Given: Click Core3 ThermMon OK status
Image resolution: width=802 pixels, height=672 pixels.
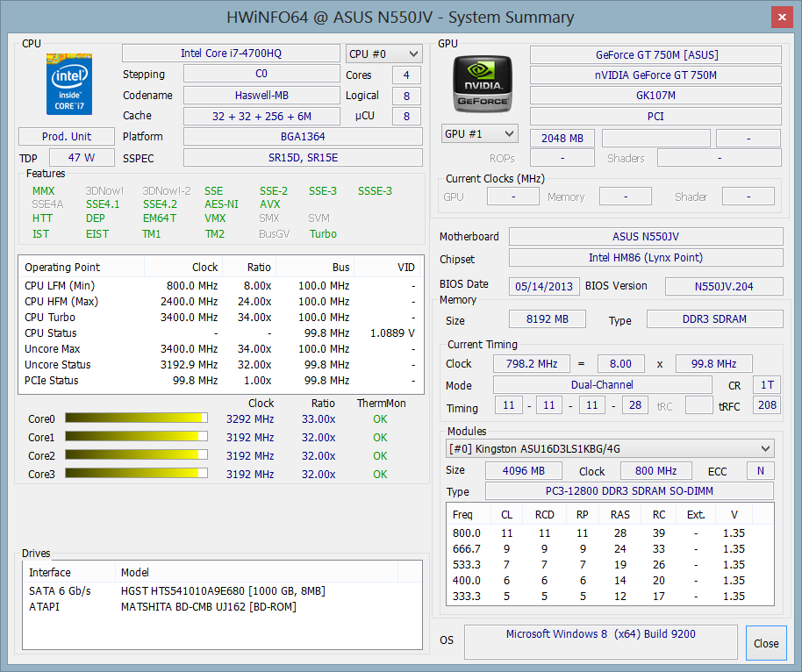Looking at the screenshot, I should click(380, 474).
